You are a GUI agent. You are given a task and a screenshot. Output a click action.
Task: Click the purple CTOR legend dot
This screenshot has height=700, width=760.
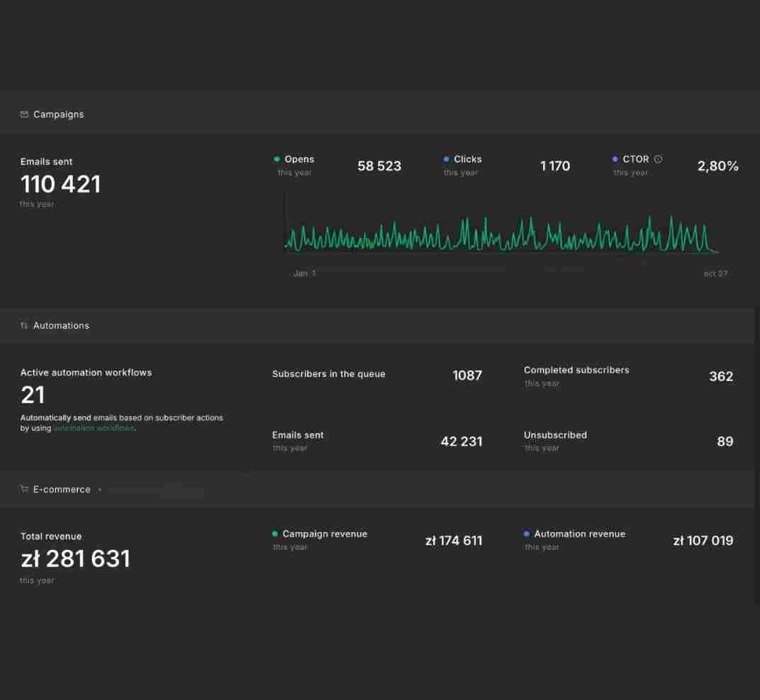tap(615, 159)
